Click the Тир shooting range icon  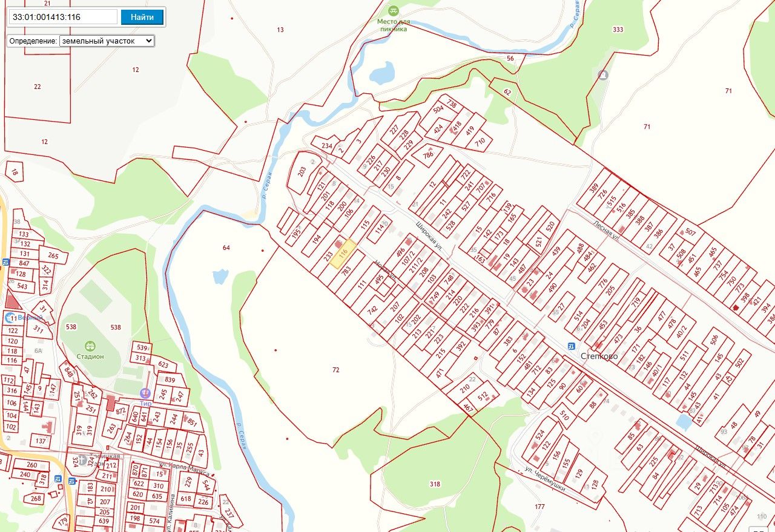tap(145, 393)
